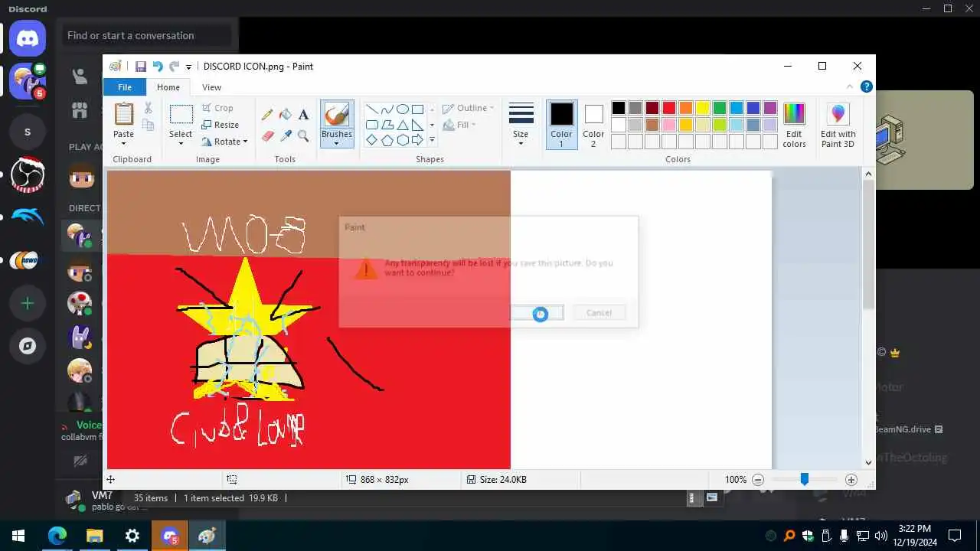The image size is (980, 551).
Task: Click the Save icon in quick access toolbar
Action: [140, 67]
